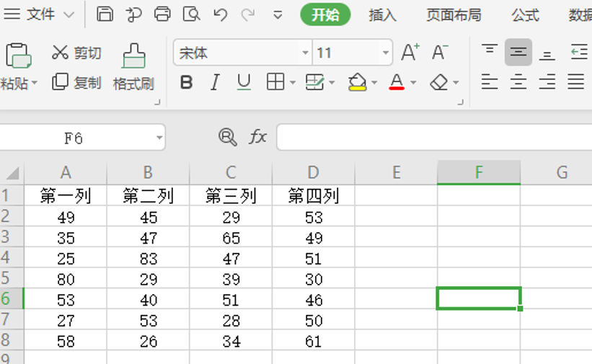Open the font size dropdown arrow
The width and height of the screenshot is (592, 364).
386,53
